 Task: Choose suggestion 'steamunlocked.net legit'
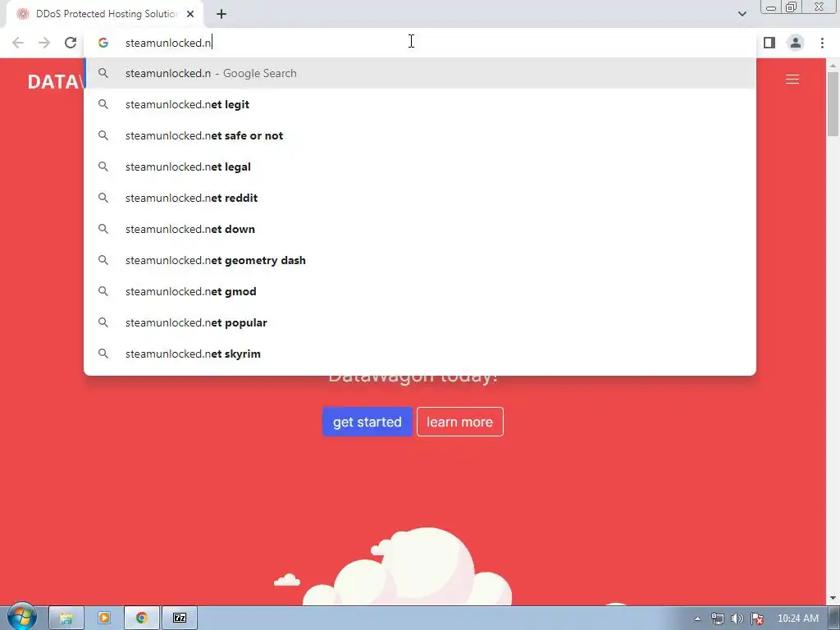420,104
